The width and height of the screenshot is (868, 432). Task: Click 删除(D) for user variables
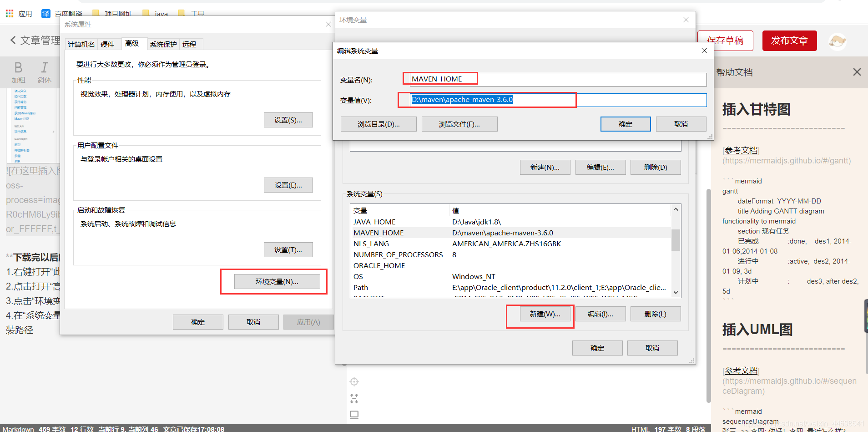tap(656, 167)
